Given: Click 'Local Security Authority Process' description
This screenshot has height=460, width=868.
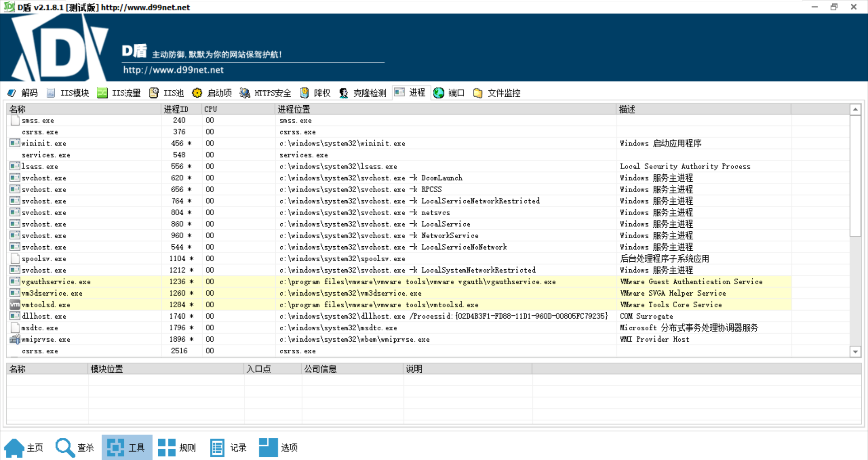Looking at the screenshot, I should [685, 166].
